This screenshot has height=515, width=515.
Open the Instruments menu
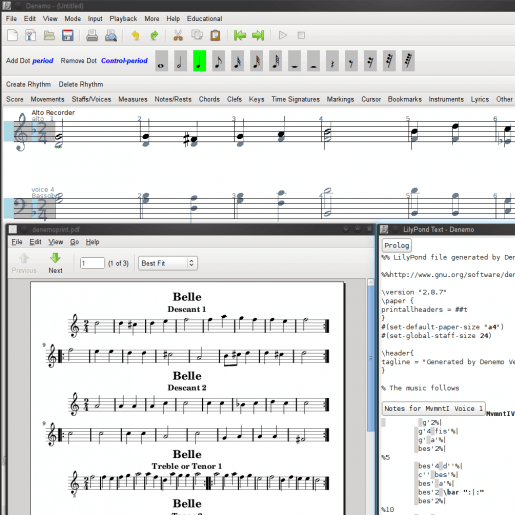coord(446,99)
